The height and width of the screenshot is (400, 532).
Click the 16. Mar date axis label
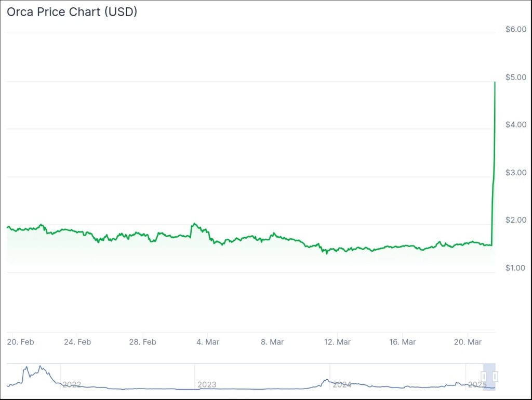(402, 342)
